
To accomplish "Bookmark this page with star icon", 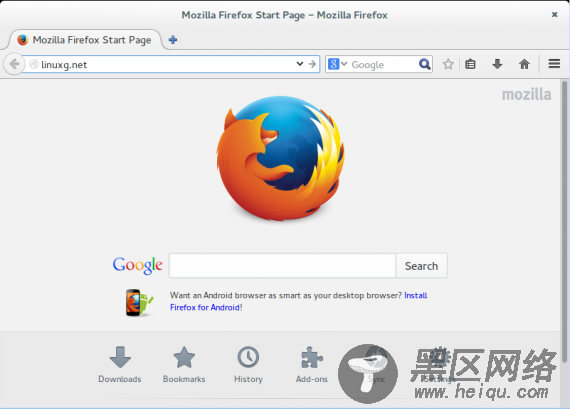I will pos(448,64).
